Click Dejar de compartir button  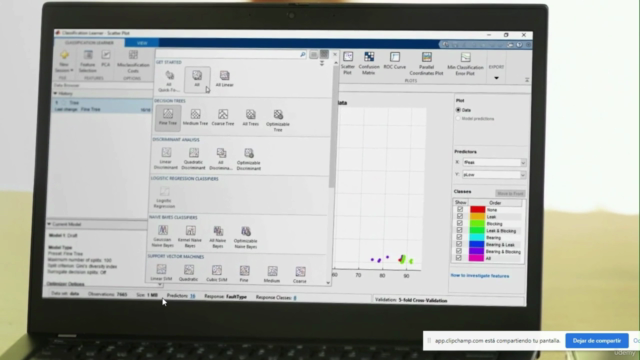pyautogui.click(x=597, y=340)
